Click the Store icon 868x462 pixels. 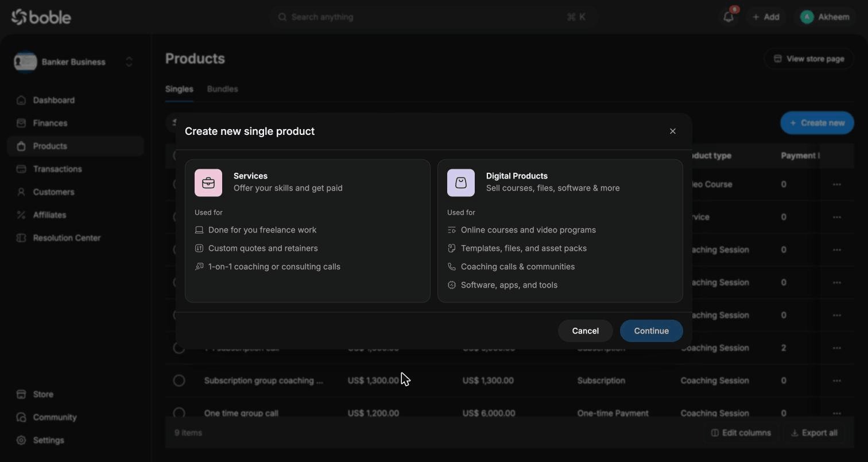point(21,394)
